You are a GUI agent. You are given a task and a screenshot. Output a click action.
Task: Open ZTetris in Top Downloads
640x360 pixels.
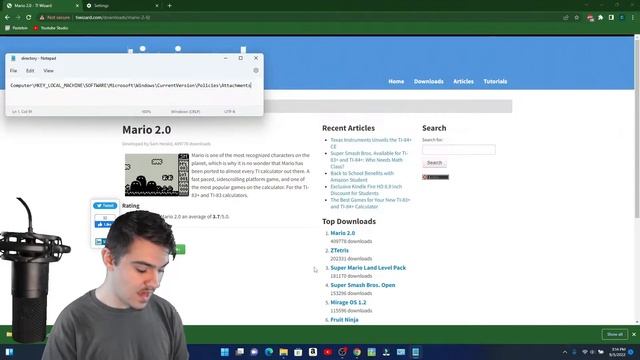pos(339,250)
